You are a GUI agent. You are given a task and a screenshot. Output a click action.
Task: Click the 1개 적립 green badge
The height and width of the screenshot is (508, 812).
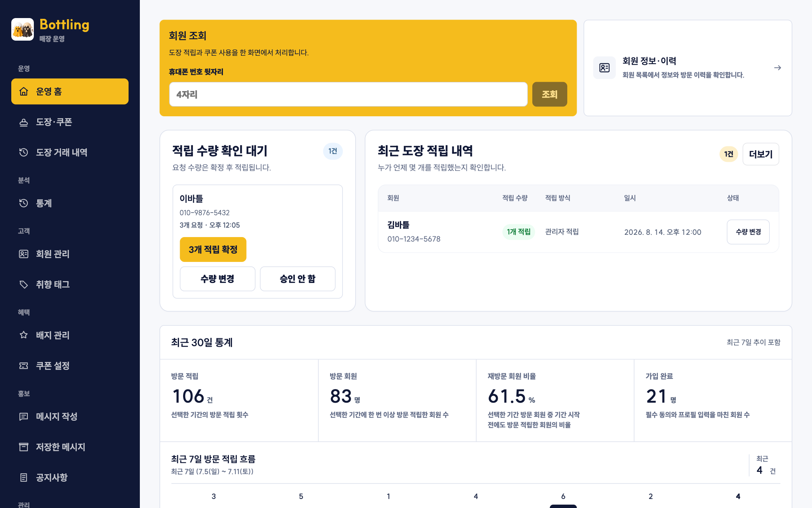pyautogui.click(x=519, y=232)
